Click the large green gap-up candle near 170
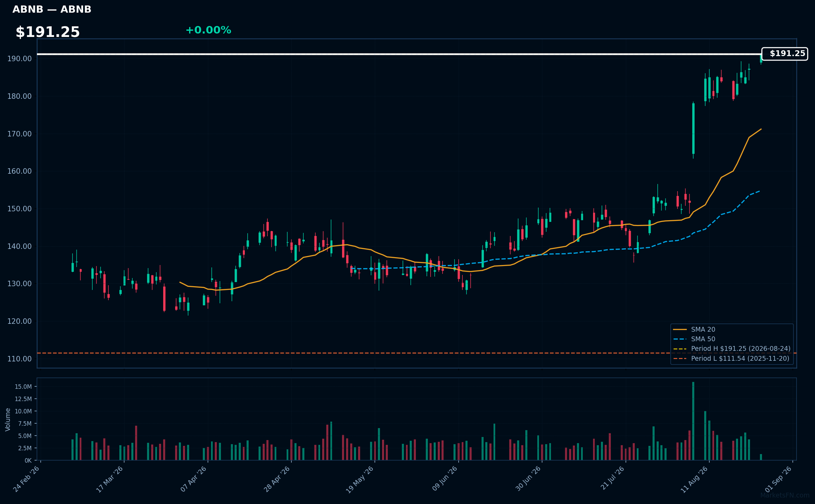The image size is (815, 504). pos(693,129)
